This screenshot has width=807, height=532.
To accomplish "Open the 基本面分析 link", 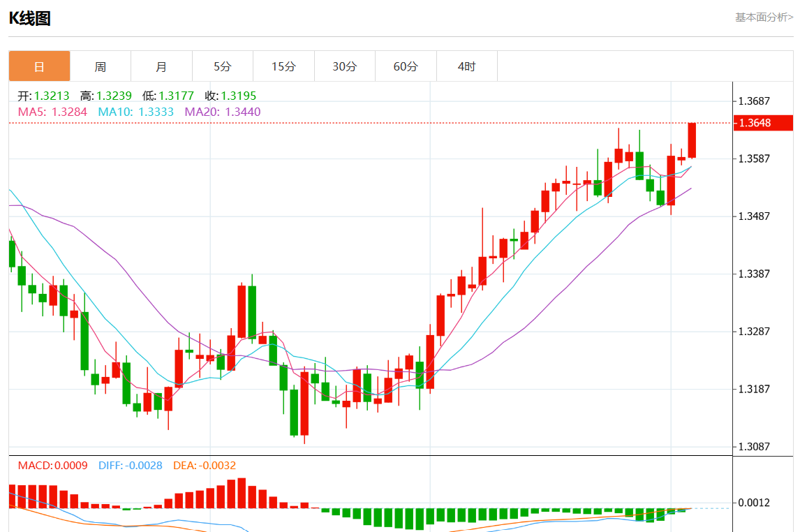I will tap(764, 17).
